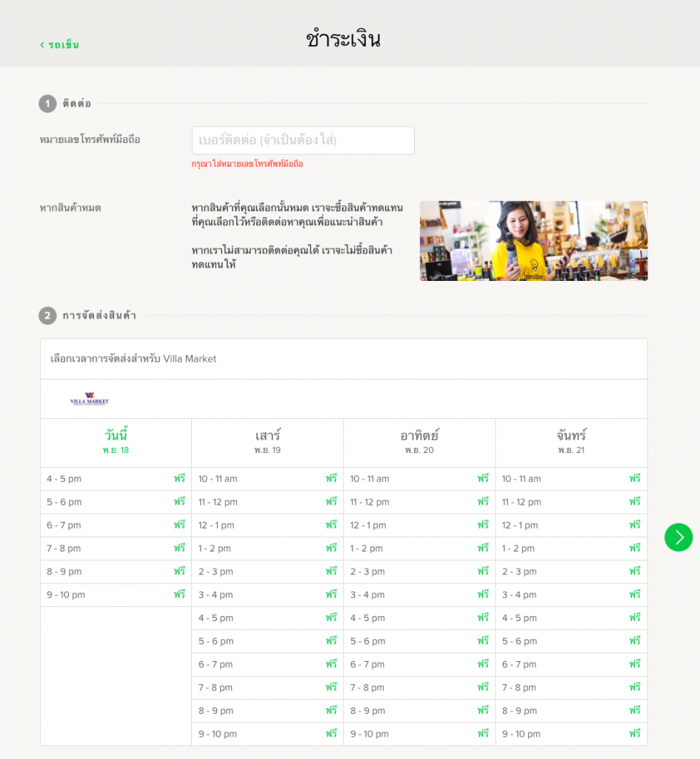Click the step 2 number badge
Image resolution: width=700 pixels, height=759 pixels.
click(47, 316)
